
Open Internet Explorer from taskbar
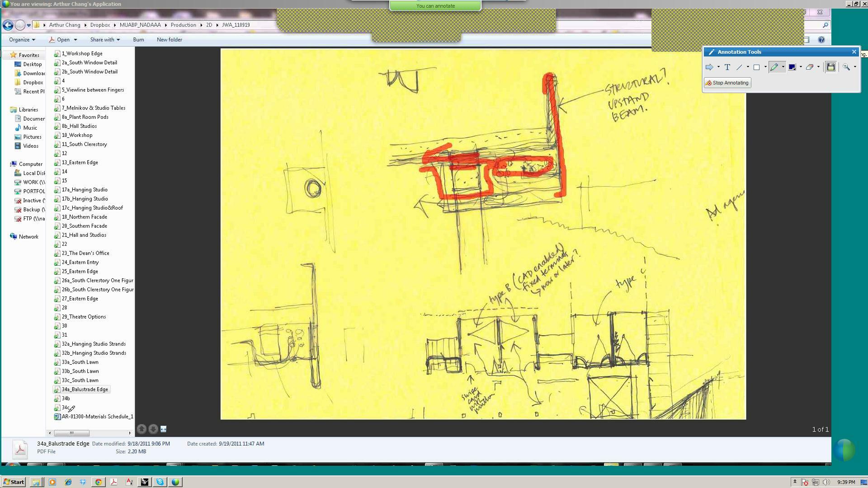[x=68, y=482]
